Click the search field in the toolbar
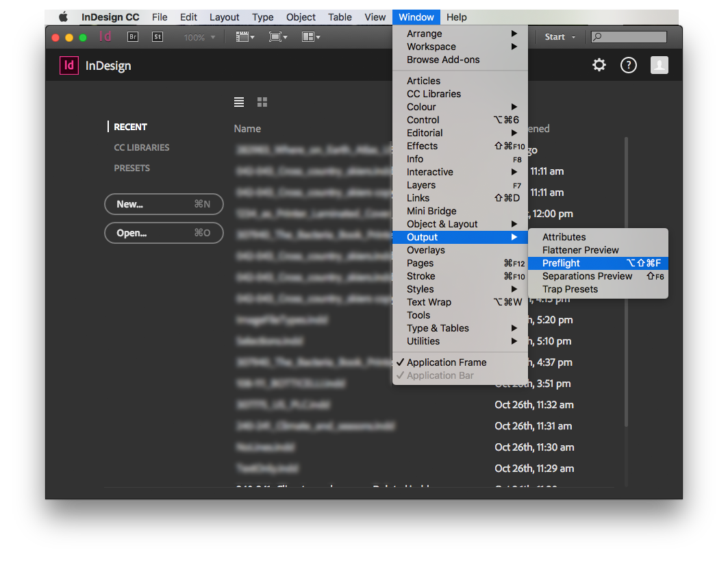Screen dimensions: 728x561 tap(629, 37)
